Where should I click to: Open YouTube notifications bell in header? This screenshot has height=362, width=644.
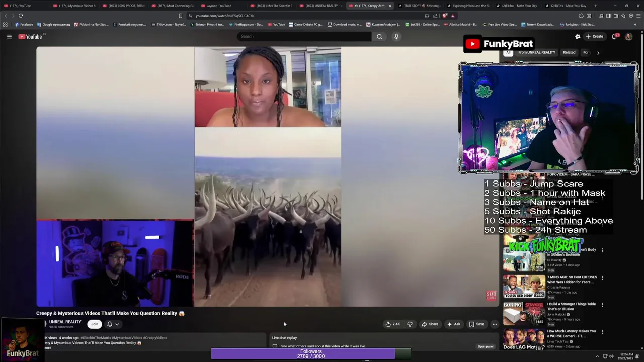[x=614, y=36]
